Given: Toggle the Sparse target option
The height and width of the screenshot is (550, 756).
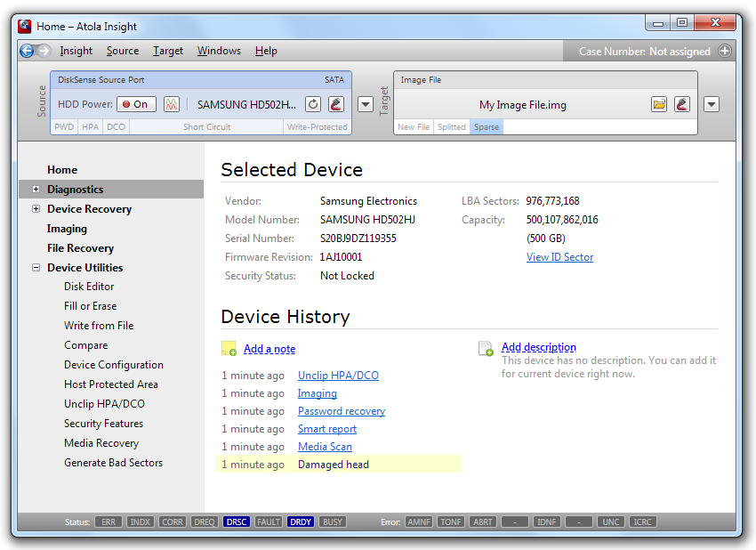Looking at the screenshot, I should 486,127.
